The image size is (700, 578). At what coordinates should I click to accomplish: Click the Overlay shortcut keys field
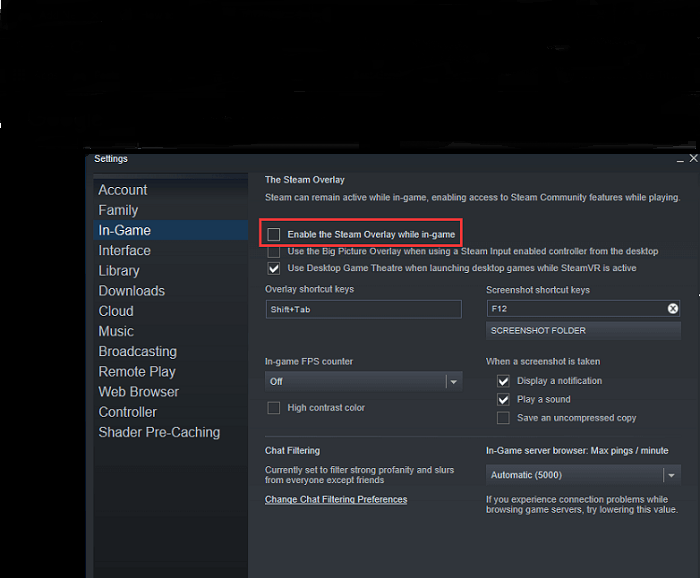point(363,309)
